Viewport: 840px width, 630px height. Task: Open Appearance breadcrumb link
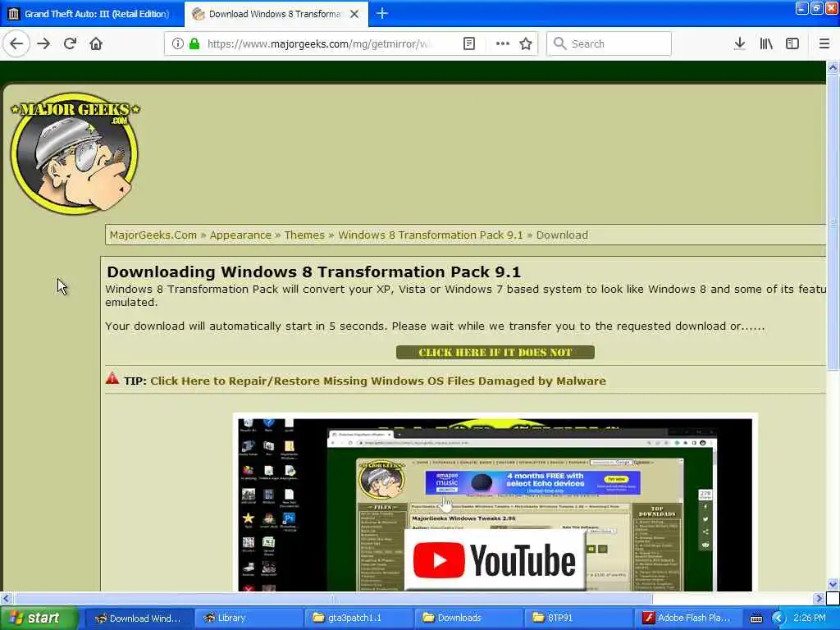coord(240,235)
